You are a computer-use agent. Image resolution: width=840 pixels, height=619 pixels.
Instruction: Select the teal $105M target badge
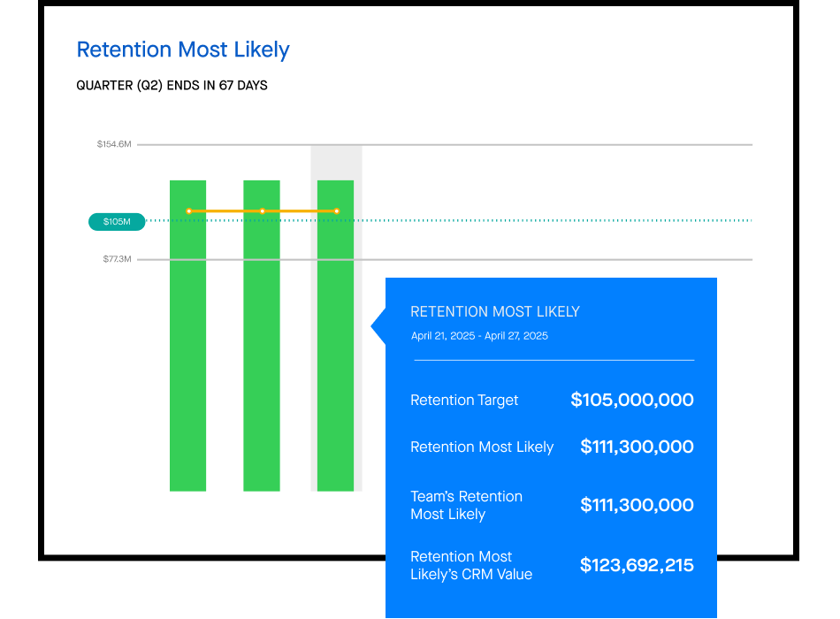click(116, 222)
